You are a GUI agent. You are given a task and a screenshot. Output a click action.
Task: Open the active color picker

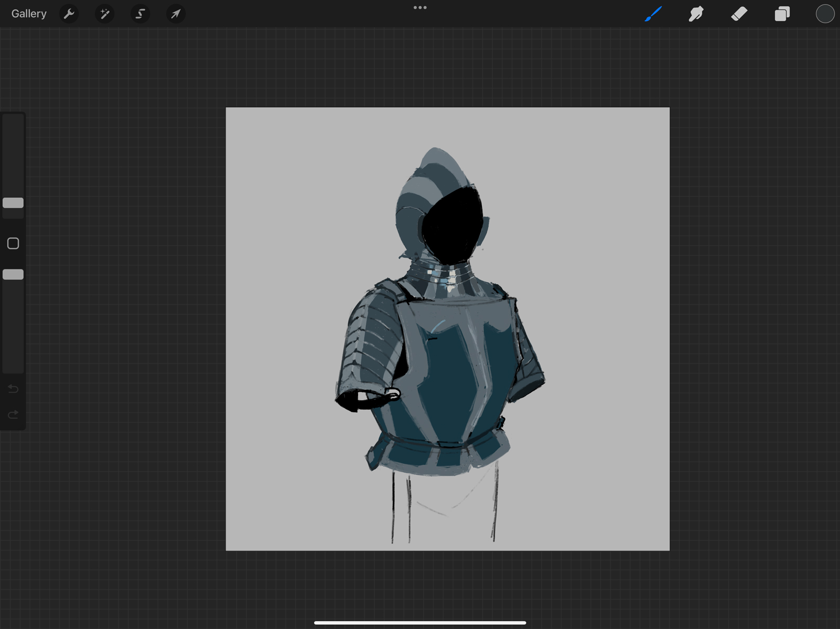(x=825, y=14)
